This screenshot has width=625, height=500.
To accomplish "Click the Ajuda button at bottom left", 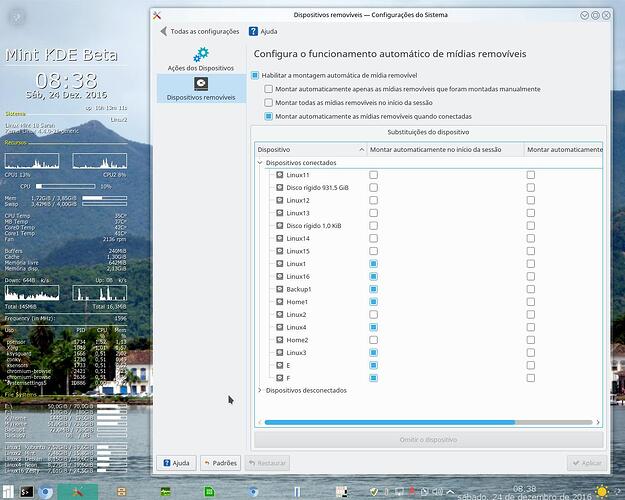I will click(176, 463).
